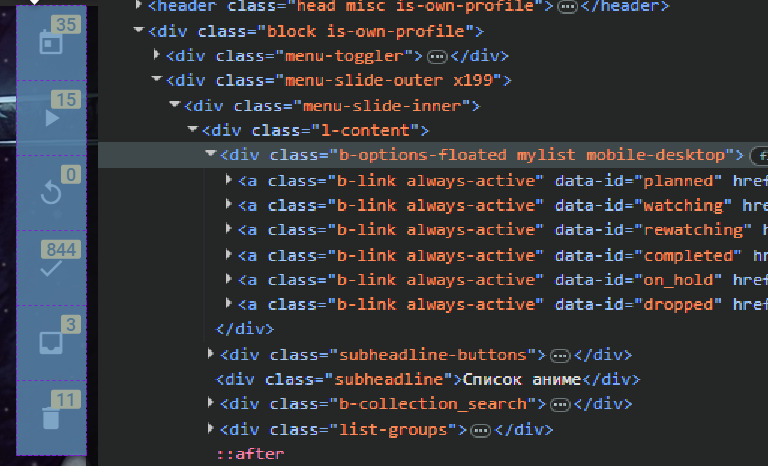Select the completed data-id anchor row
Image resolution: width=768 pixels, height=466 pixels.
tap(480, 255)
